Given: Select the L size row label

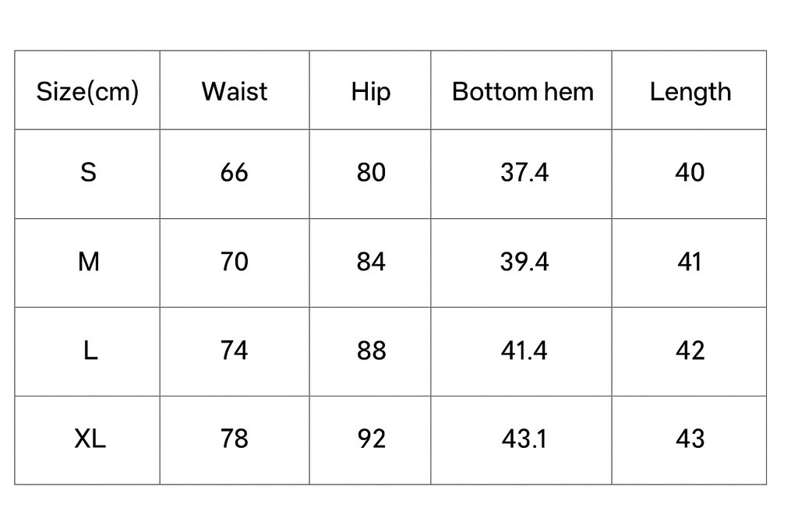Looking at the screenshot, I should [90, 351].
